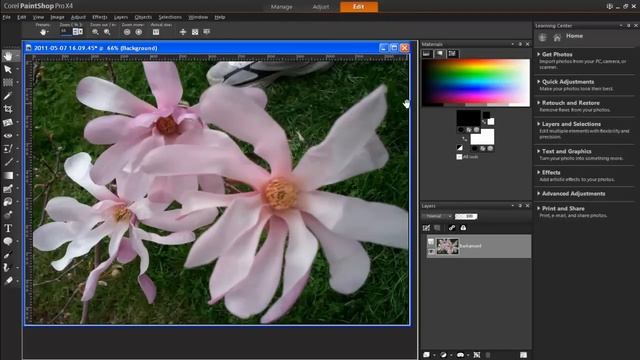Select the Paint Brush tool

point(8,162)
